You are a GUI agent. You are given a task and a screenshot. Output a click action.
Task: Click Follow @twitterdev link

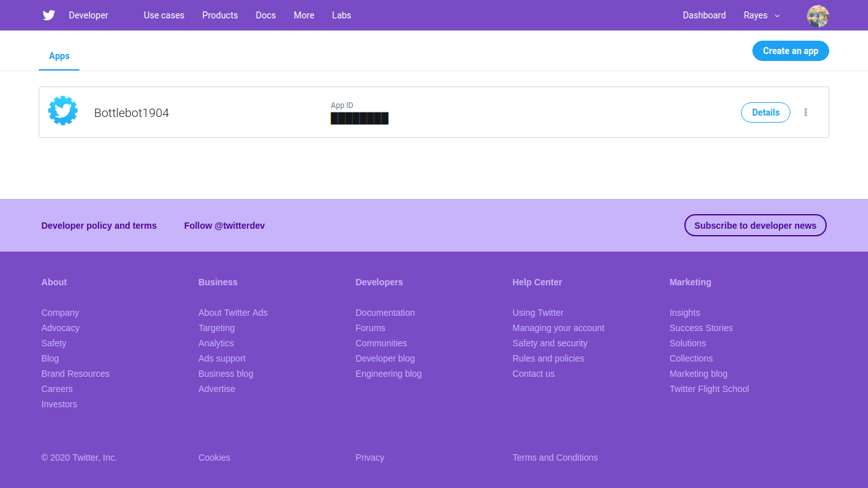tap(224, 226)
